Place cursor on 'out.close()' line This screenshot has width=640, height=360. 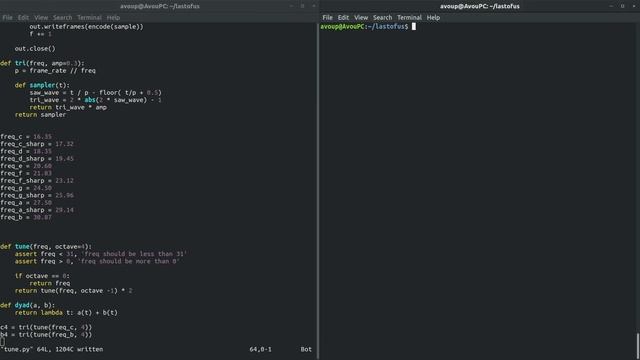point(35,49)
